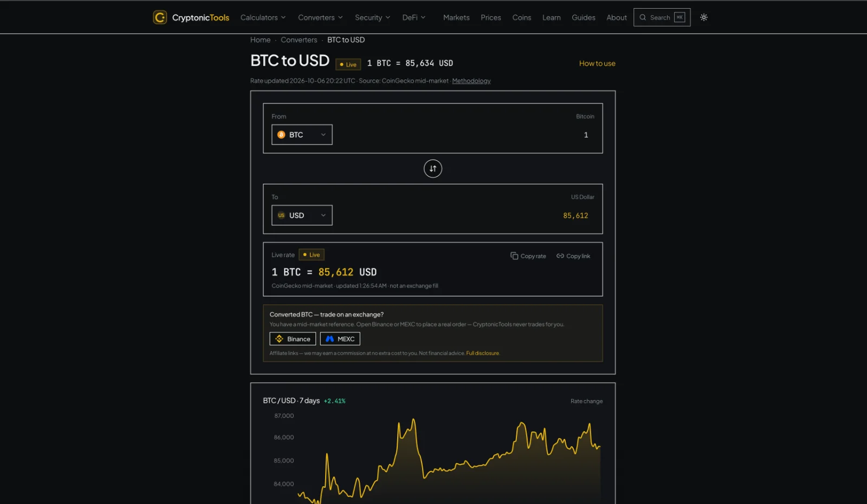Image resolution: width=867 pixels, height=504 pixels.
Task: Click the MEXC exchange button
Action: [340, 339]
